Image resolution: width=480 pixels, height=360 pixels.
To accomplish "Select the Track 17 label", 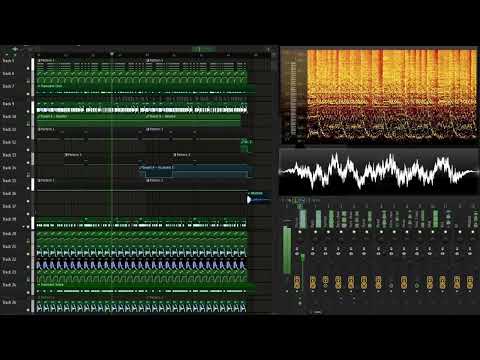I will (x=9, y=206).
